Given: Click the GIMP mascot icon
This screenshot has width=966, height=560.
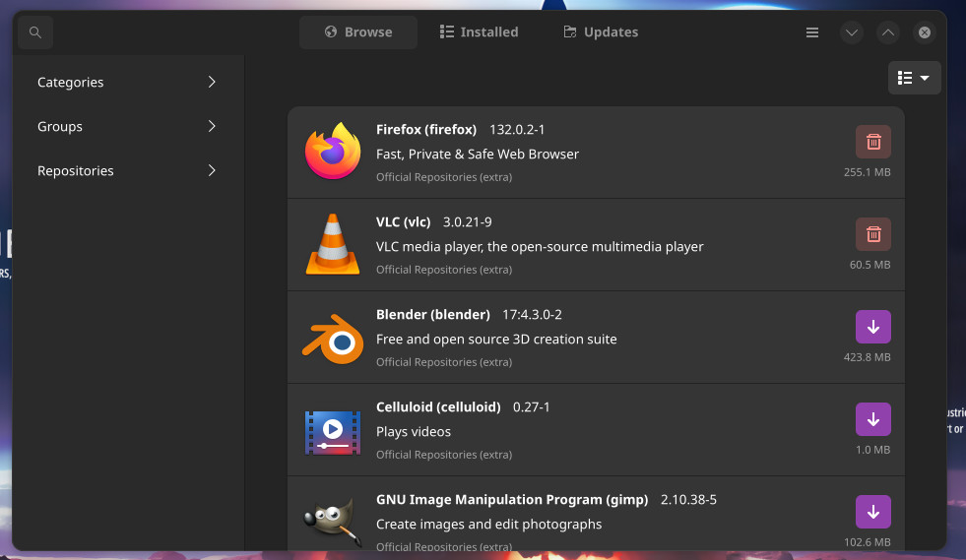Looking at the screenshot, I should point(333,522).
